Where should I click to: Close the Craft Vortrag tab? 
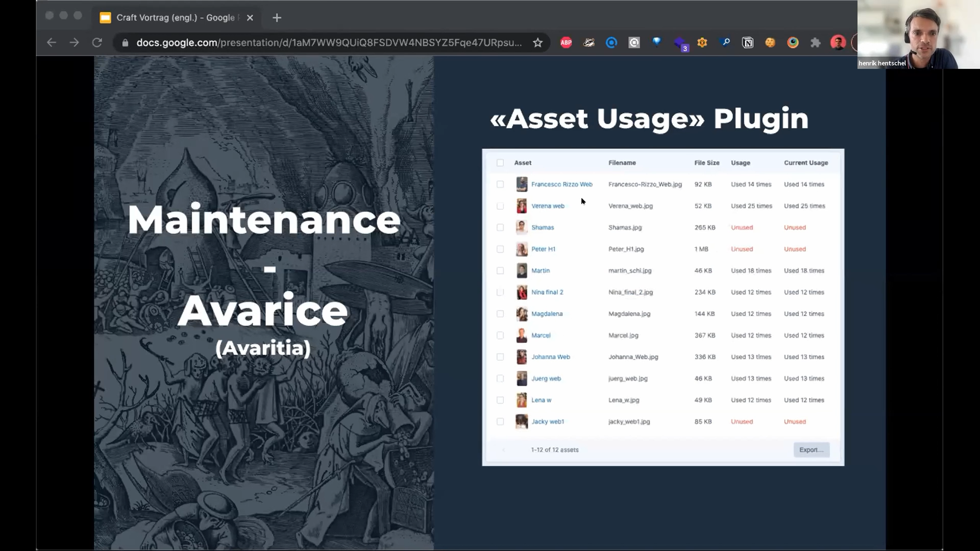[x=250, y=18]
